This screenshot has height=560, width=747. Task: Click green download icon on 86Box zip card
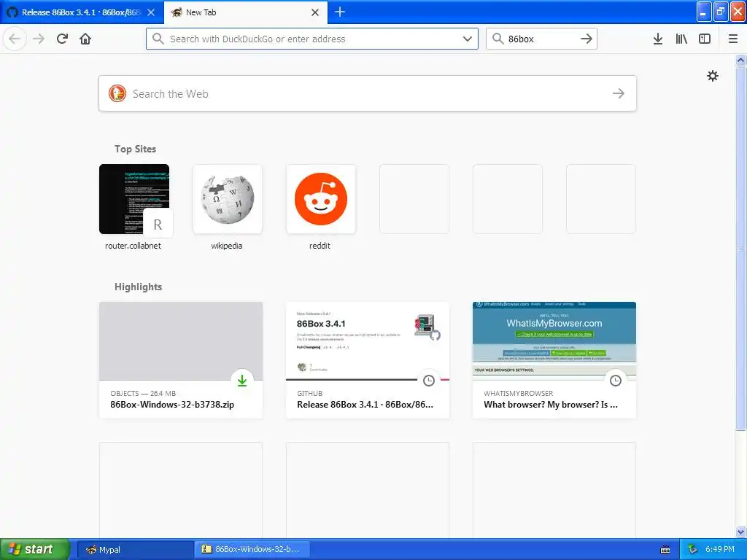point(242,380)
